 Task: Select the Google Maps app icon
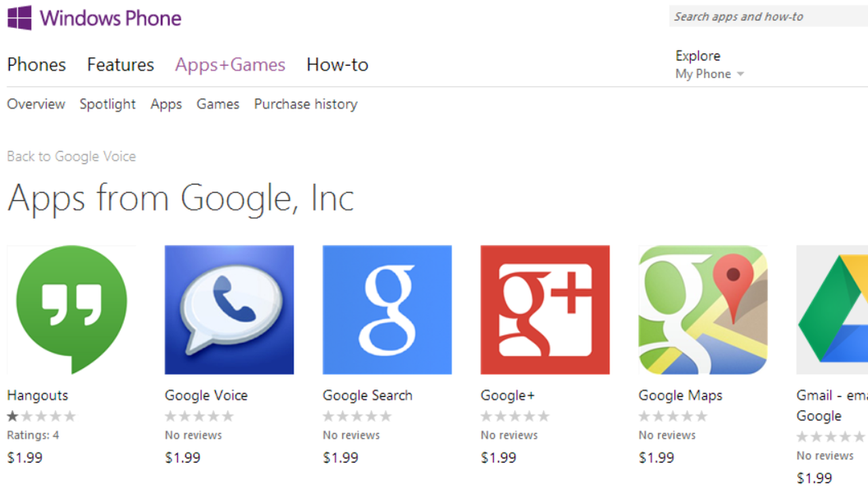[703, 310]
